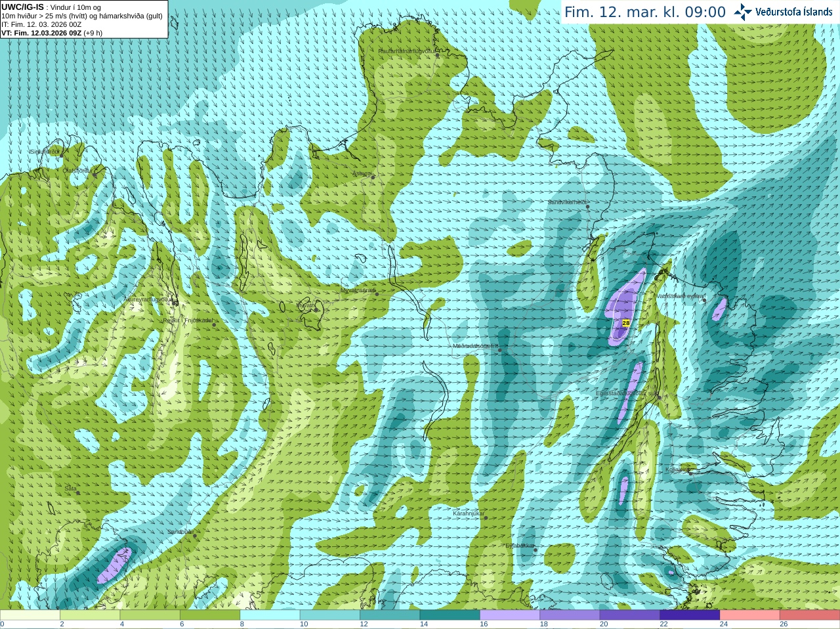Click the Sandbúðir station marker
This screenshot has width=840, height=629.
[x=194, y=536]
